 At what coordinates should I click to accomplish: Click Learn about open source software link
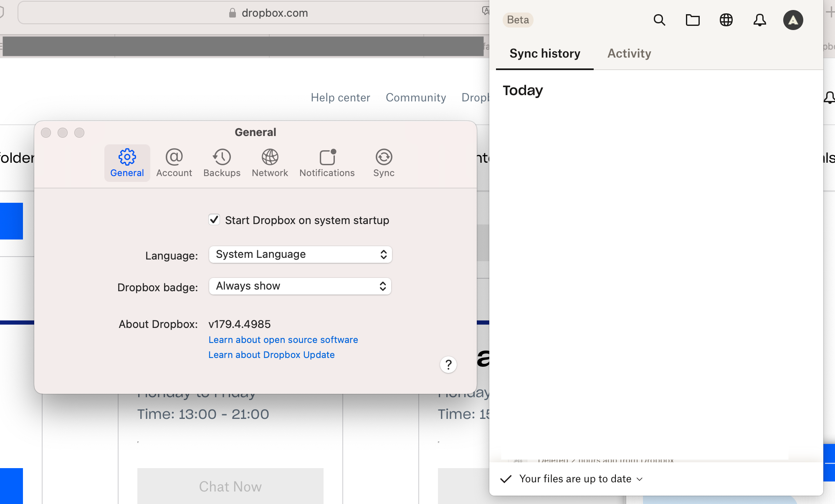point(283,340)
